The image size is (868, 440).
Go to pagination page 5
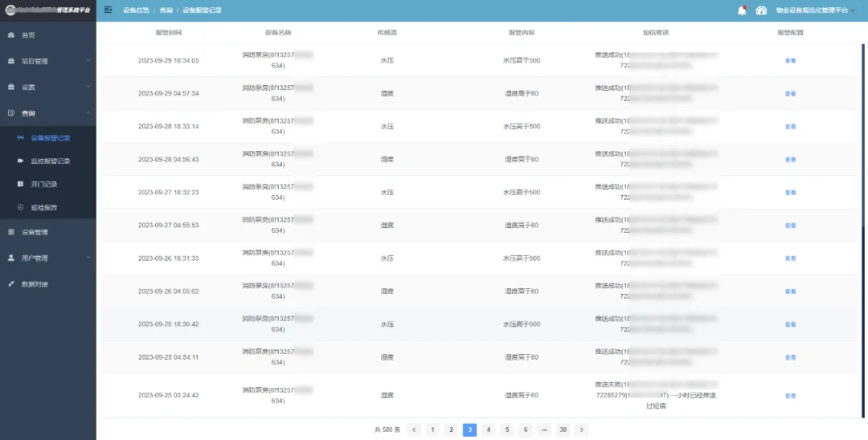pos(507,430)
